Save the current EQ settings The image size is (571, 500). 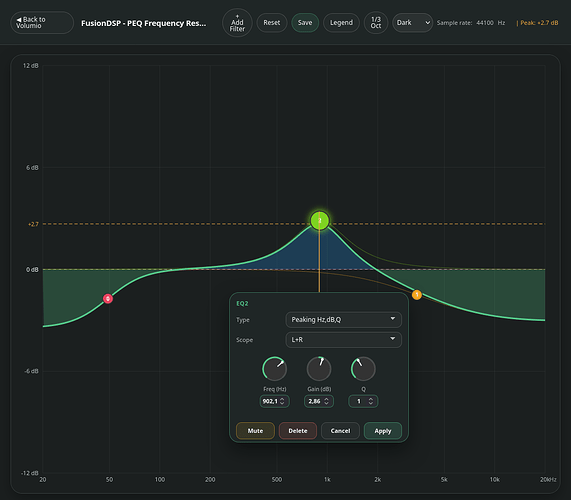tap(305, 23)
